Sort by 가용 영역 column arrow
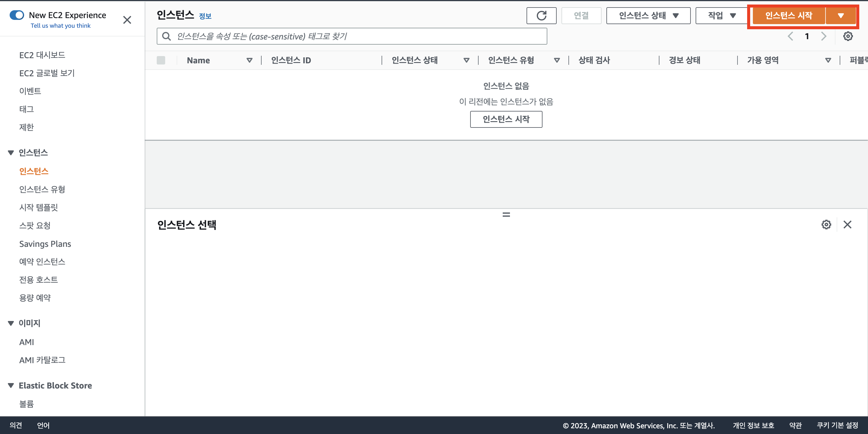 pos(828,60)
